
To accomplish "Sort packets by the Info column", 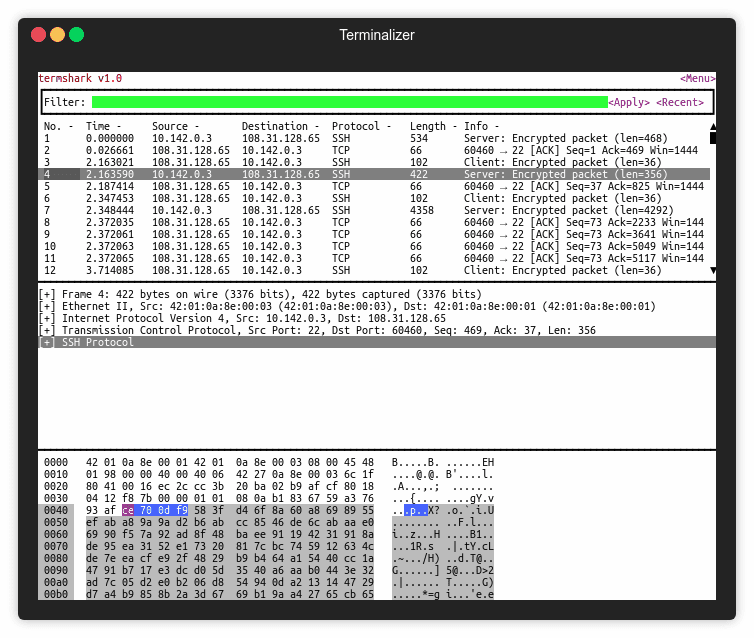I will [x=482, y=126].
